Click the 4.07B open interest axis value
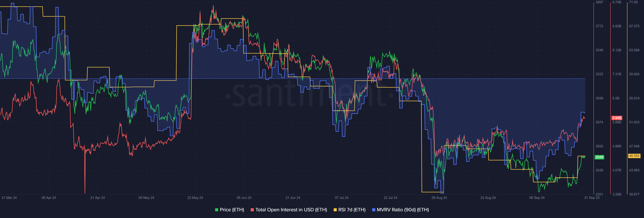Screen dimensions: 644x218 (x=617, y=170)
